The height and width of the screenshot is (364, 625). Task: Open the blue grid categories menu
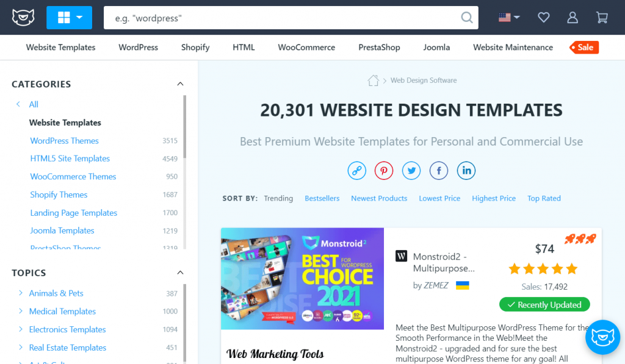[69, 18]
